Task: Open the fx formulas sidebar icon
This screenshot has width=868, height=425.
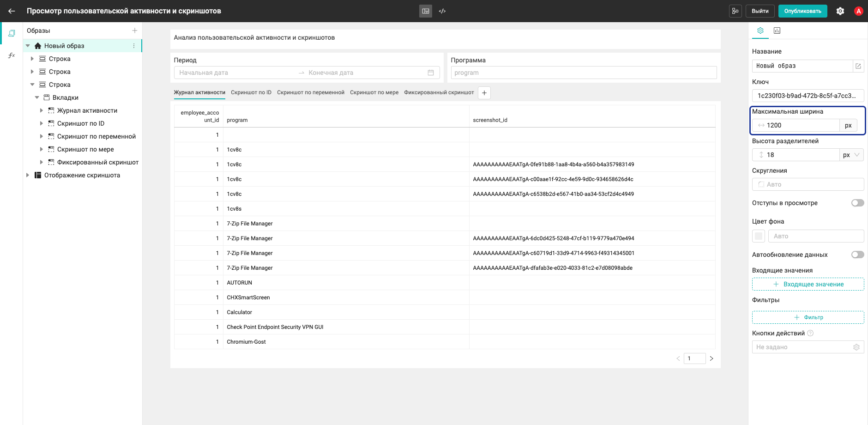Action: pyautogui.click(x=12, y=55)
